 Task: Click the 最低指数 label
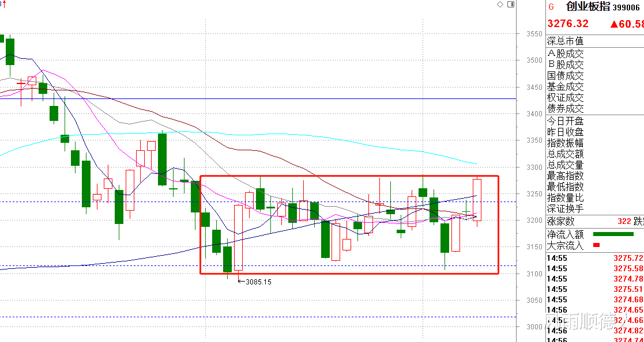point(565,187)
